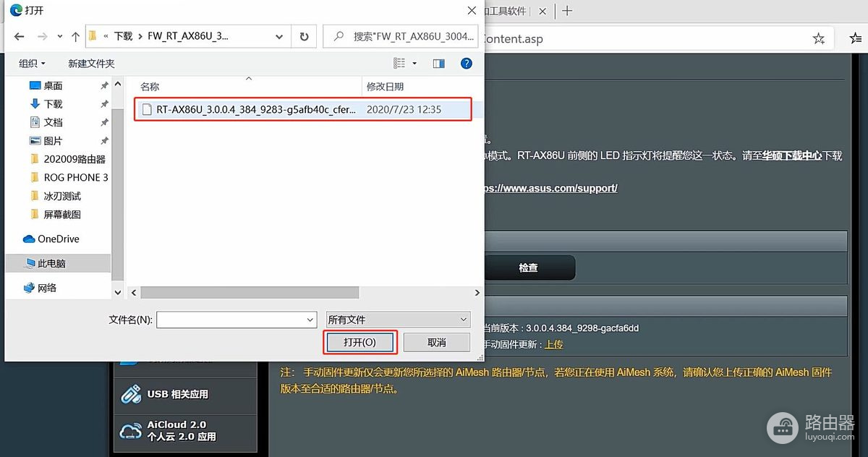Click the folder search box
The image size is (868, 457).
tap(400, 36)
